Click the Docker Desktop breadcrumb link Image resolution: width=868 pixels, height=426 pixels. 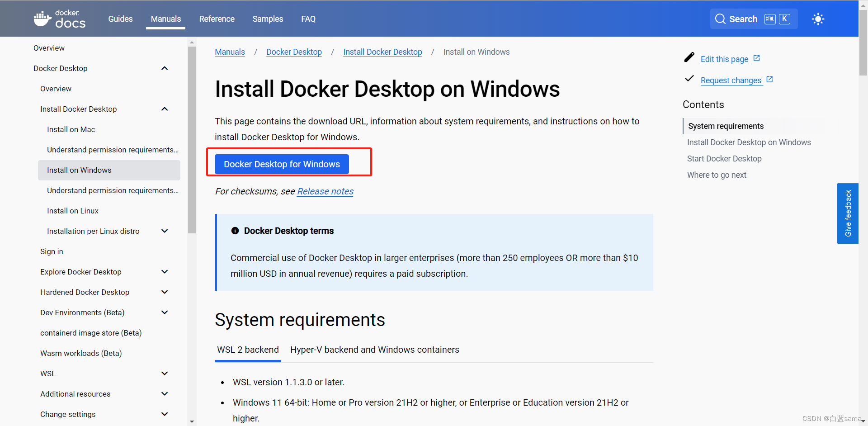(x=294, y=52)
